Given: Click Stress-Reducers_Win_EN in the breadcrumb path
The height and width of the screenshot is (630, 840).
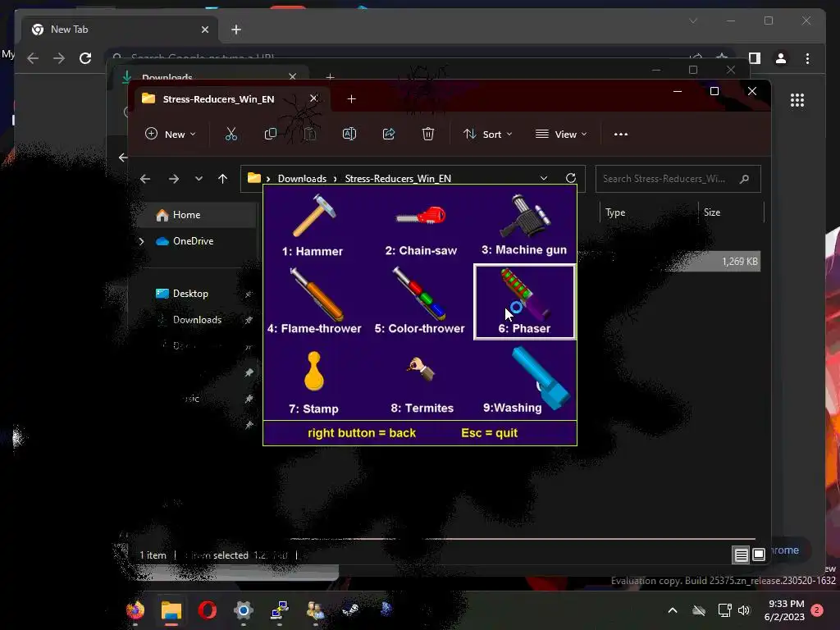Looking at the screenshot, I should [x=398, y=178].
